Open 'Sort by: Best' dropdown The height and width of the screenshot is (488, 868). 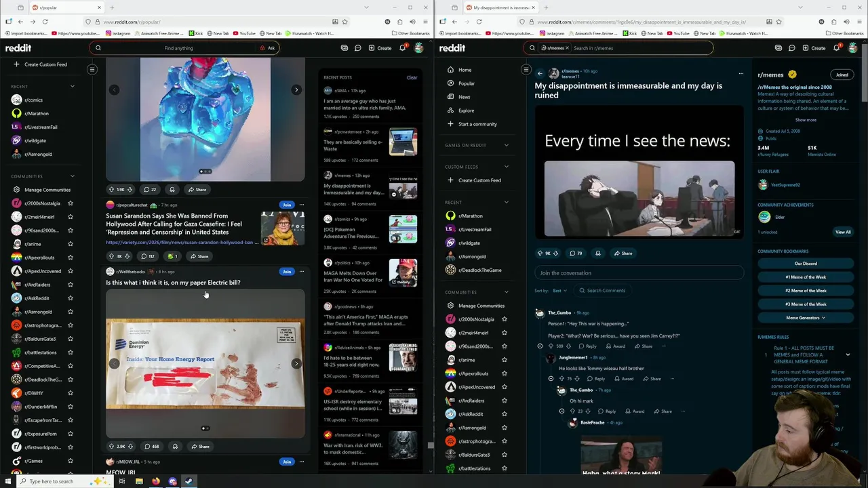click(x=559, y=291)
